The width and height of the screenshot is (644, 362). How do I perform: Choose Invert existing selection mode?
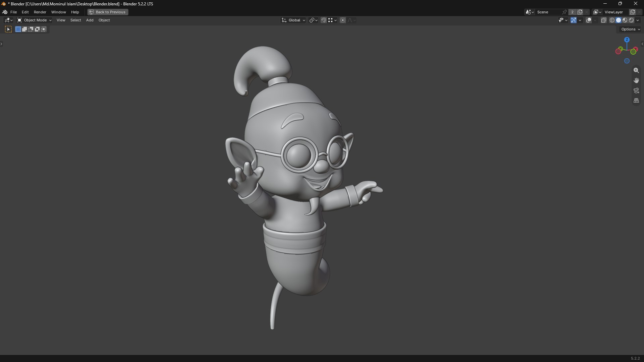pyautogui.click(x=37, y=29)
